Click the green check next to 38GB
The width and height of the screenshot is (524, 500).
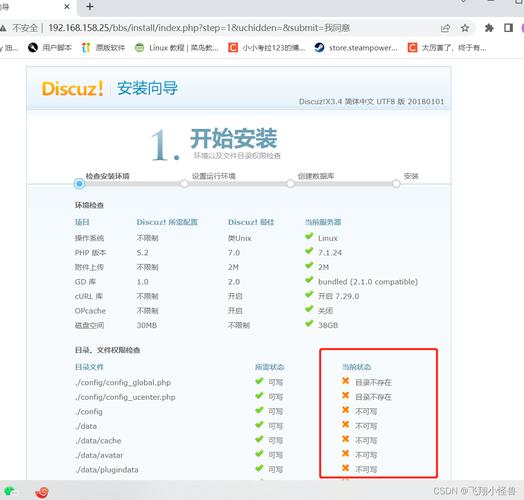309,324
